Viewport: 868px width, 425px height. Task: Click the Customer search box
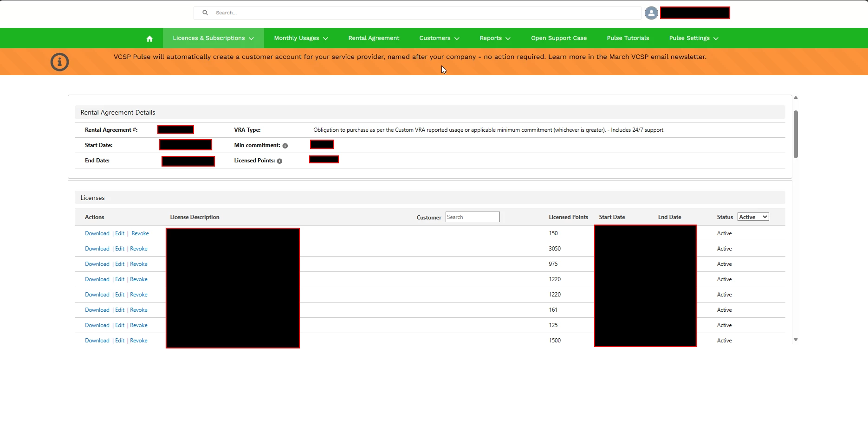(x=473, y=217)
